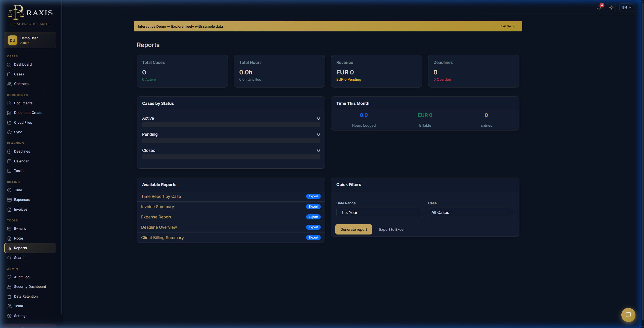The height and width of the screenshot is (328, 644).
Task: Click the Dashboard grid icon
Action: tap(9, 65)
